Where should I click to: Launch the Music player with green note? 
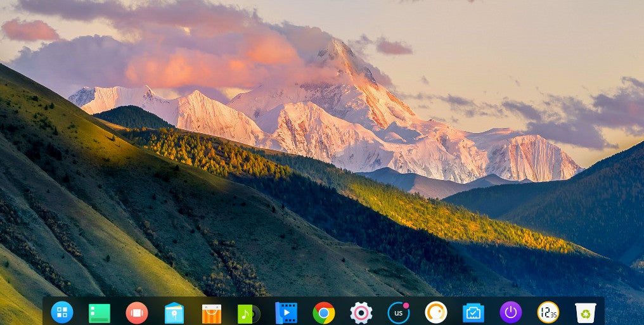pyautogui.click(x=248, y=313)
